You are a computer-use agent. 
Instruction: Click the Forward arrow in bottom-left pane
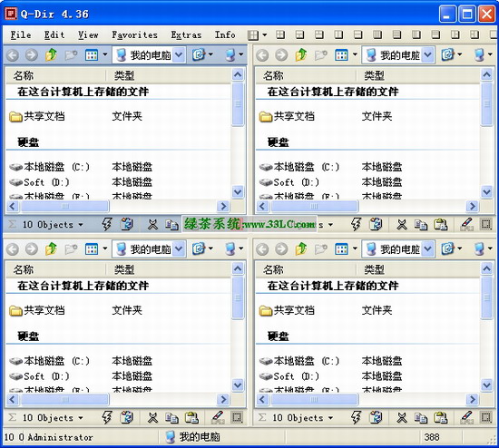[32, 248]
